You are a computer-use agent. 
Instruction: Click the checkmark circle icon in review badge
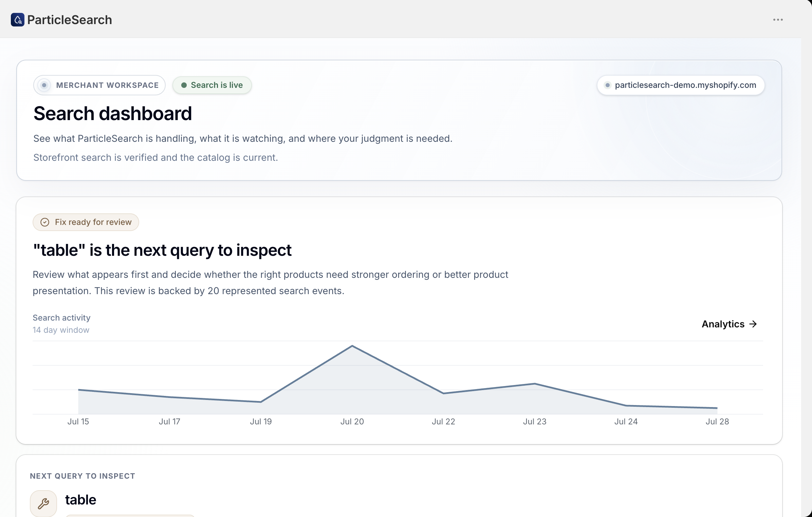point(45,222)
